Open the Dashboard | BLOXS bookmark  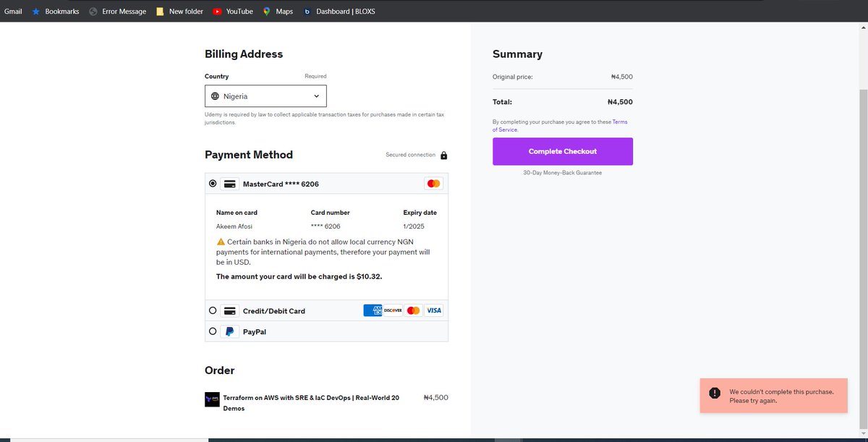(x=339, y=12)
